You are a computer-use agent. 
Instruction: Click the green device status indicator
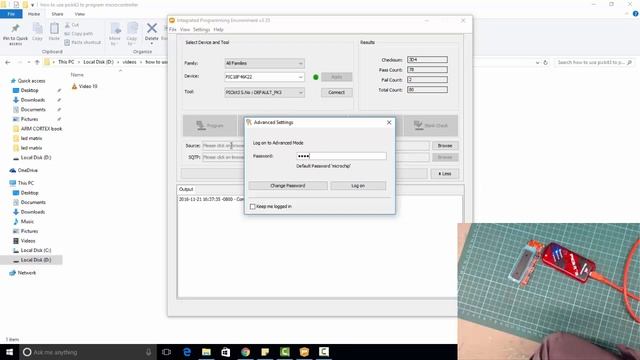[316, 77]
